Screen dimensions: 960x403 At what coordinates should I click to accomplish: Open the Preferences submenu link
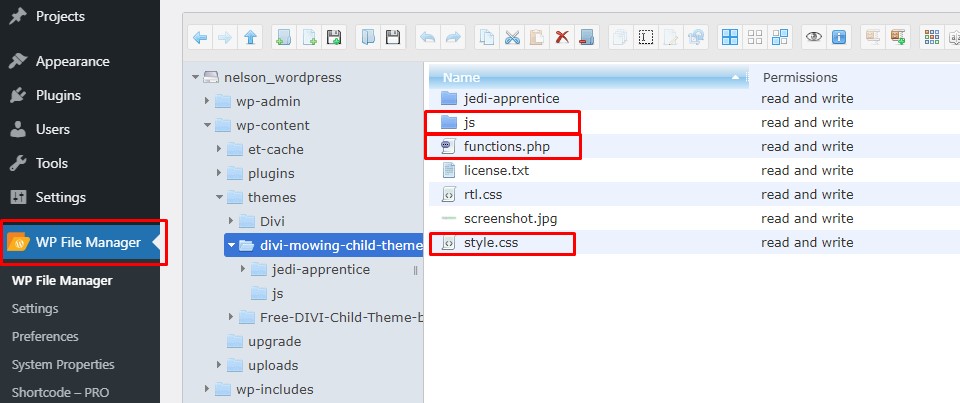45,336
